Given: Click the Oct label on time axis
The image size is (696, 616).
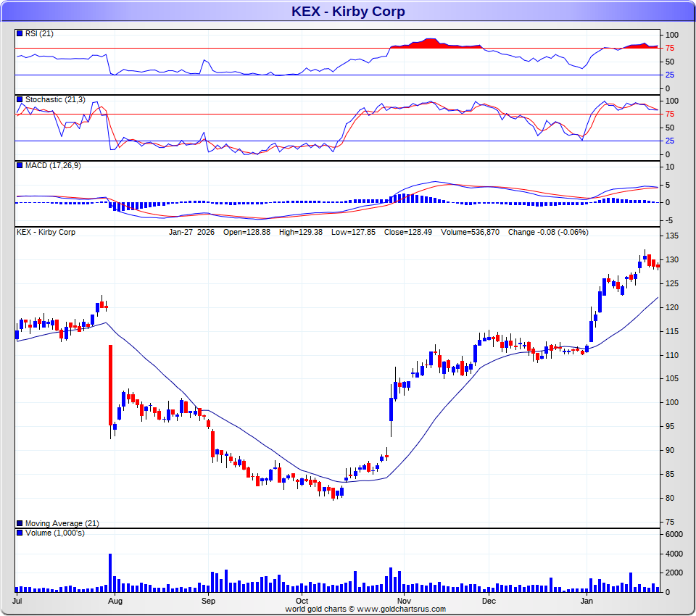Looking at the screenshot, I should tap(302, 601).
